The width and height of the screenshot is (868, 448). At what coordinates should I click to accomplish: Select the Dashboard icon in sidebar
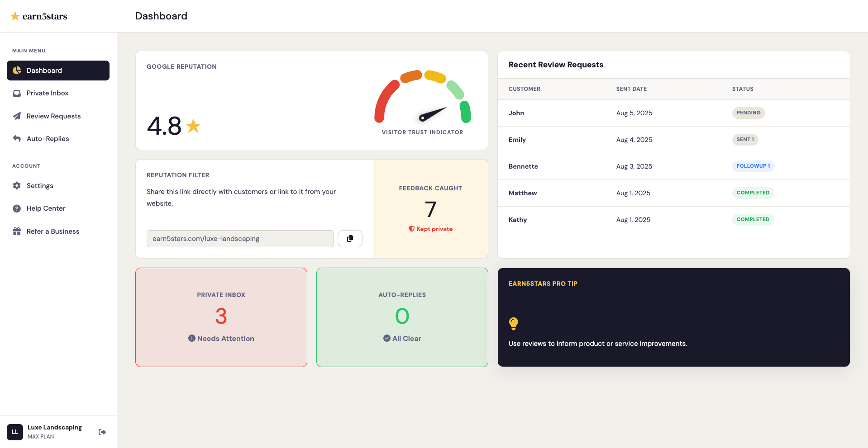coord(17,71)
